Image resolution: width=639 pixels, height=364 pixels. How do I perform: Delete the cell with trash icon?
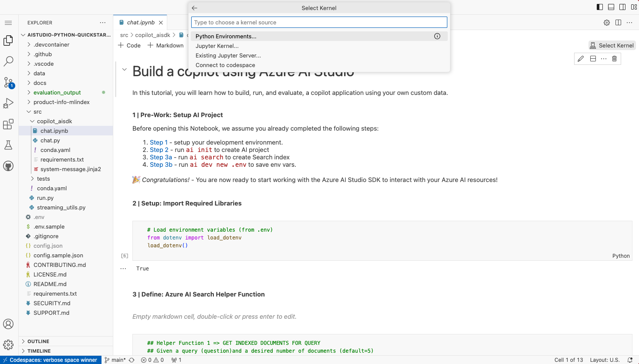point(615,59)
